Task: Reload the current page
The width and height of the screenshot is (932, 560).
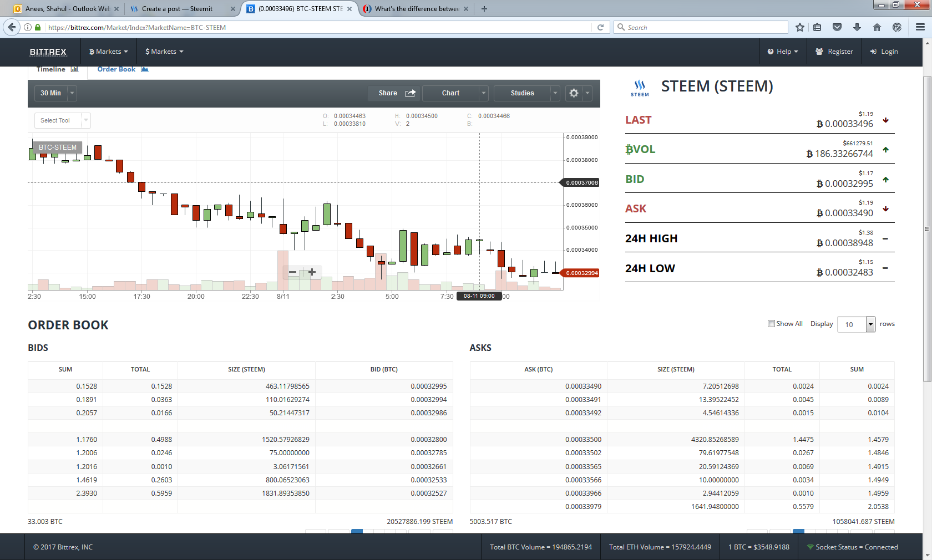Action: click(600, 27)
